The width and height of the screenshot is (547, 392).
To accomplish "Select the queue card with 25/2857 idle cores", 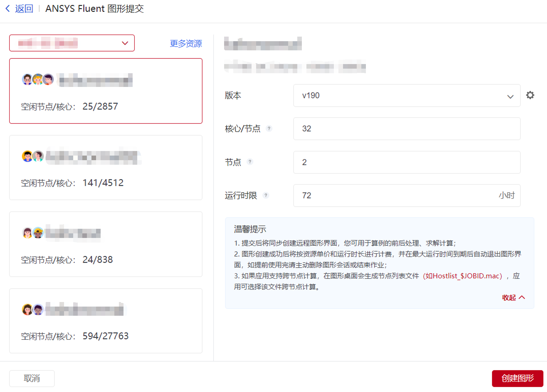I will pos(106,91).
